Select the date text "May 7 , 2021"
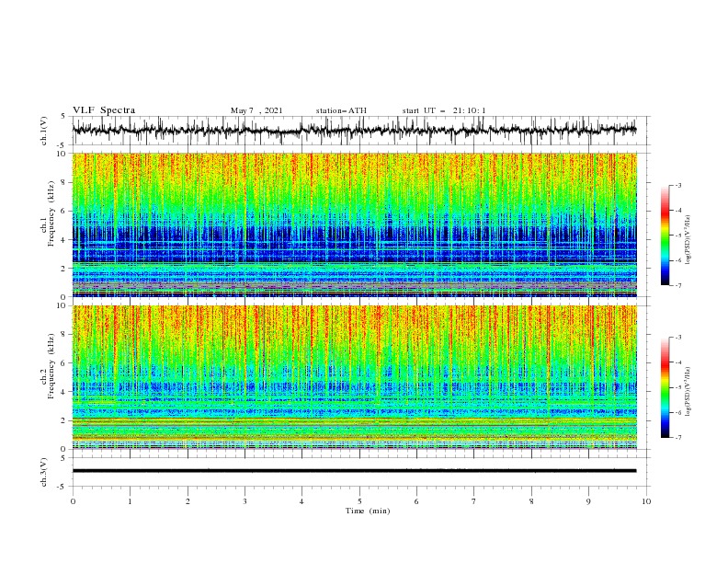The image size is (728, 563). pyautogui.click(x=256, y=110)
